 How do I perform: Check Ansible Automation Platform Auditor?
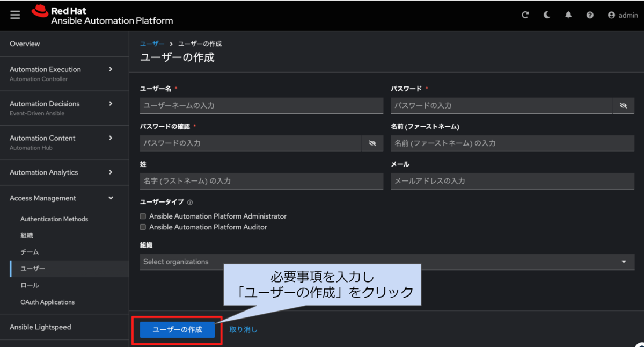(143, 227)
